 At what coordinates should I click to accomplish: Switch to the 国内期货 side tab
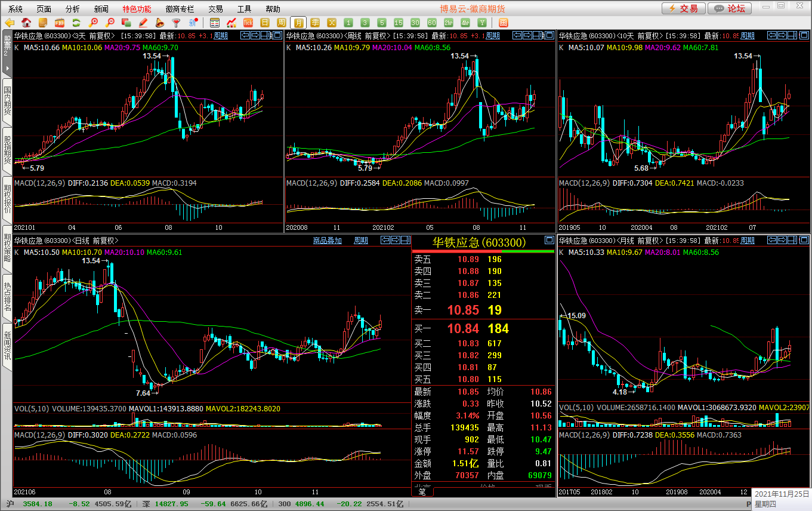[x=7, y=101]
